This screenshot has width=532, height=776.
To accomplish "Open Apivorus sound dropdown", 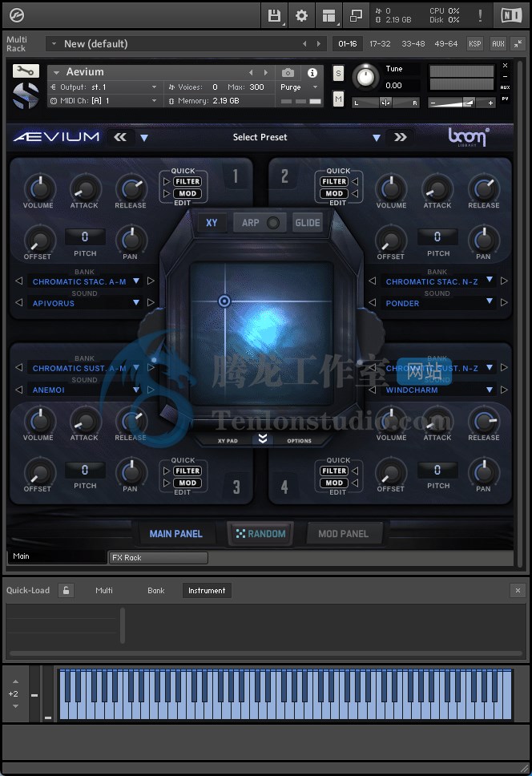I will 136,302.
